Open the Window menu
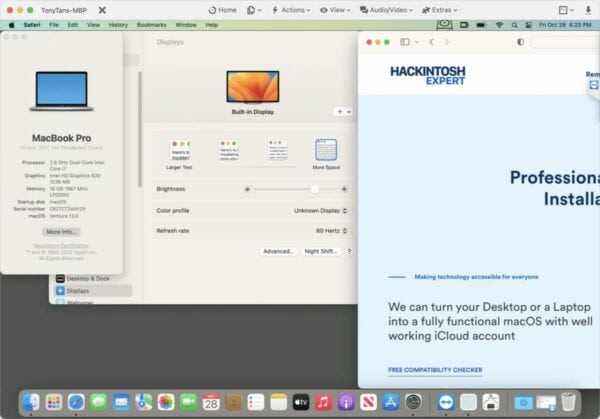Image resolution: width=600 pixels, height=419 pixels. (x=186, y=25)
